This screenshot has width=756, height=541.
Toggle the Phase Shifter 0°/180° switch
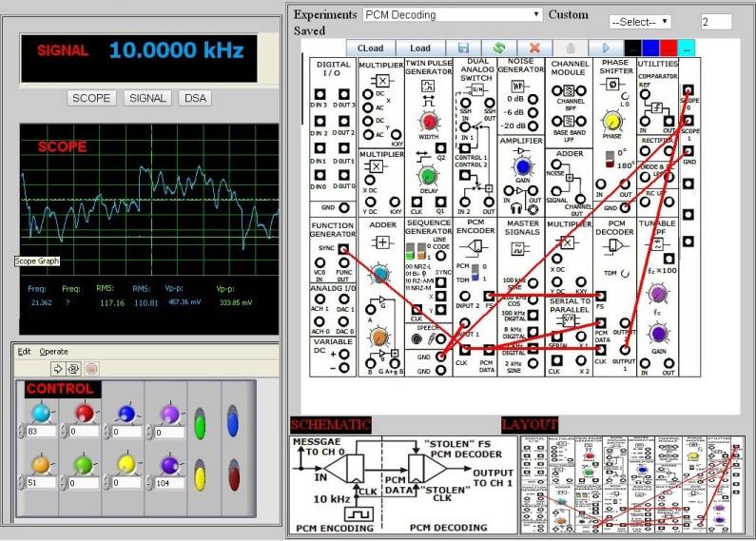pos(610,160)
